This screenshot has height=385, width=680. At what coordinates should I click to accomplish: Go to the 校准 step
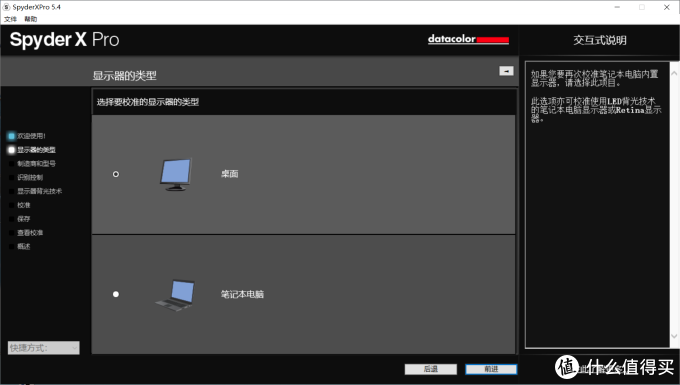pos(24,205)
